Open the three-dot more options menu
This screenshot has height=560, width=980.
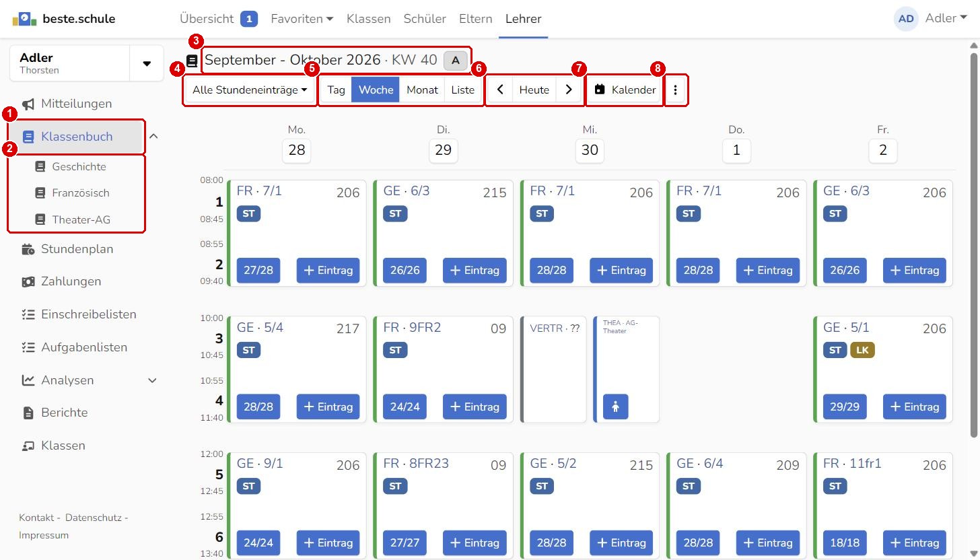tap(675, 90)
